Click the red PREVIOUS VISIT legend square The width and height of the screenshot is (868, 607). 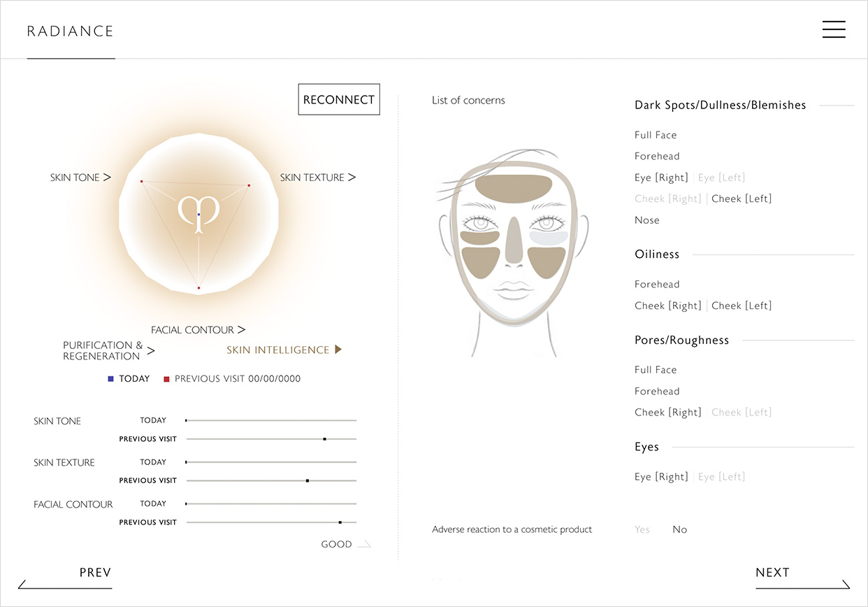pyautogui.click(x=166, y=379)
